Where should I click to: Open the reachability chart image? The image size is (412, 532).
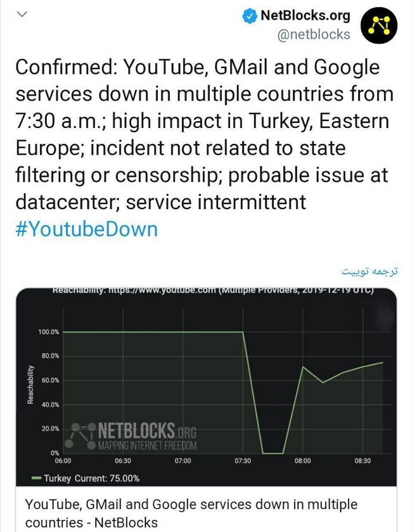tap(206, 387)
